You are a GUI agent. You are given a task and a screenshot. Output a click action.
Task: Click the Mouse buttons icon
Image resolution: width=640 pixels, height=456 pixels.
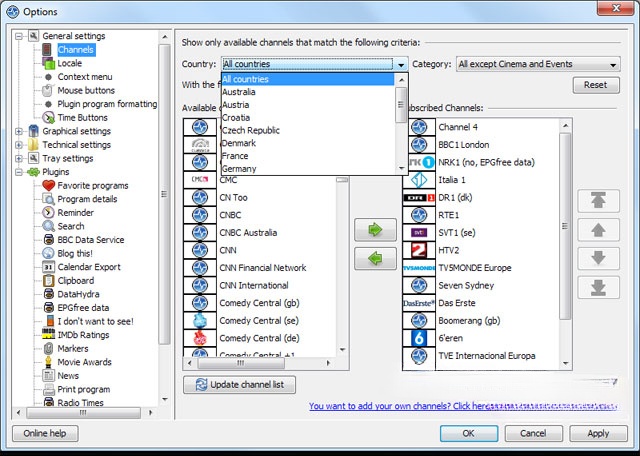click(48, 90)
